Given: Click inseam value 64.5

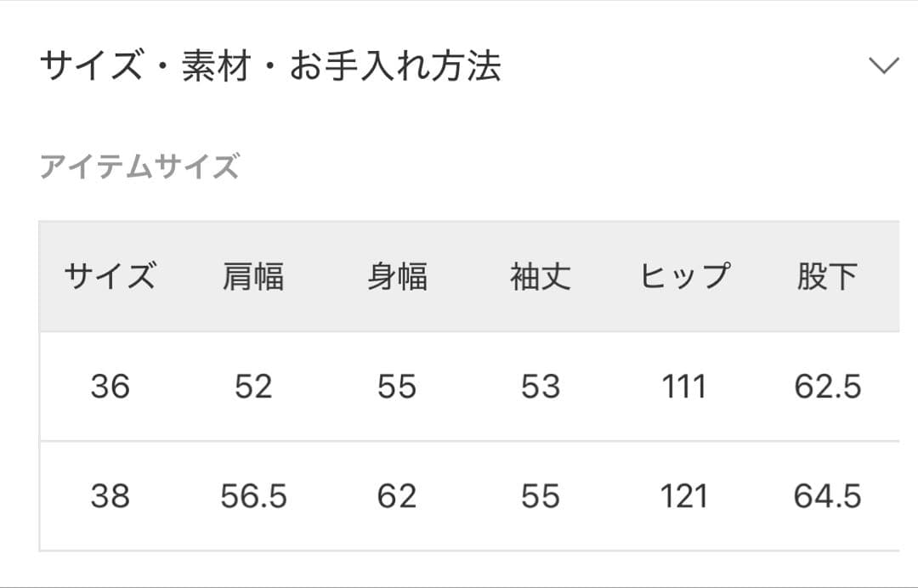Looking at the screenshot, I should (x=827, y=496).
